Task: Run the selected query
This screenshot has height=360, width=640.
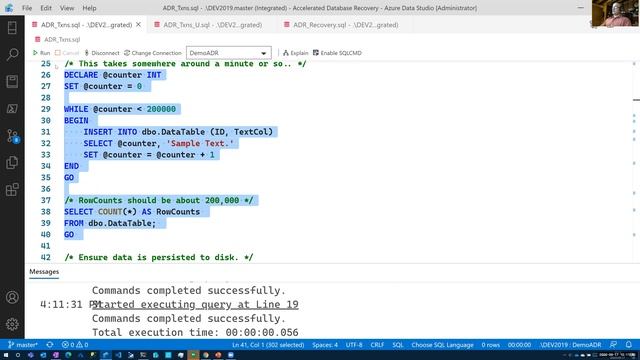Action: [41, 53]
